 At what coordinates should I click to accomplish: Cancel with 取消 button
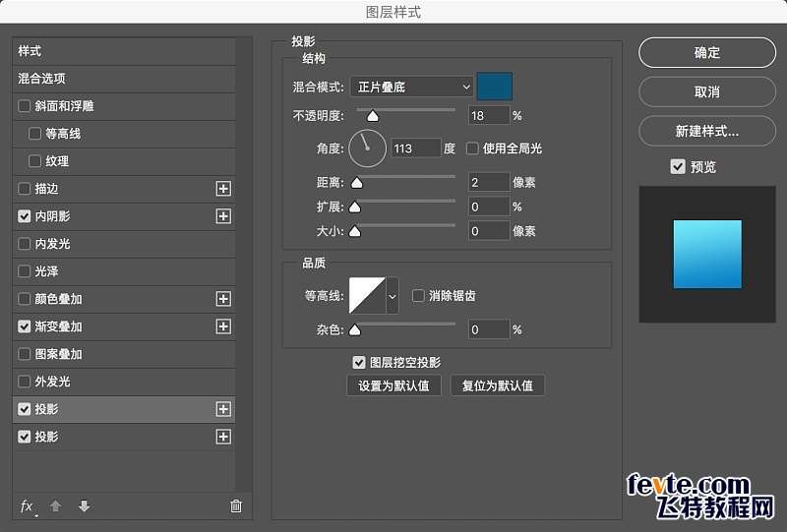707,91
